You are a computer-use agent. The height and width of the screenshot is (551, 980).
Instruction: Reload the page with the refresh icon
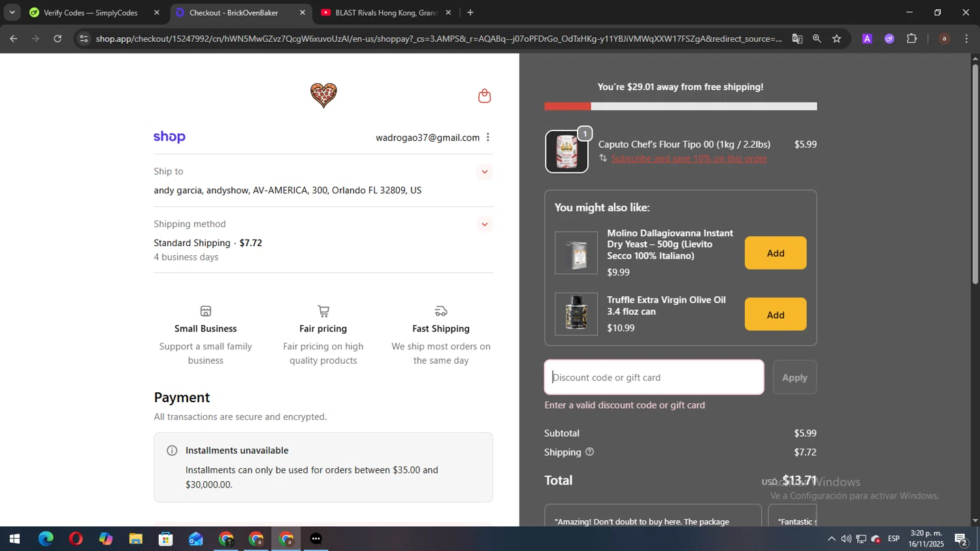57,39
